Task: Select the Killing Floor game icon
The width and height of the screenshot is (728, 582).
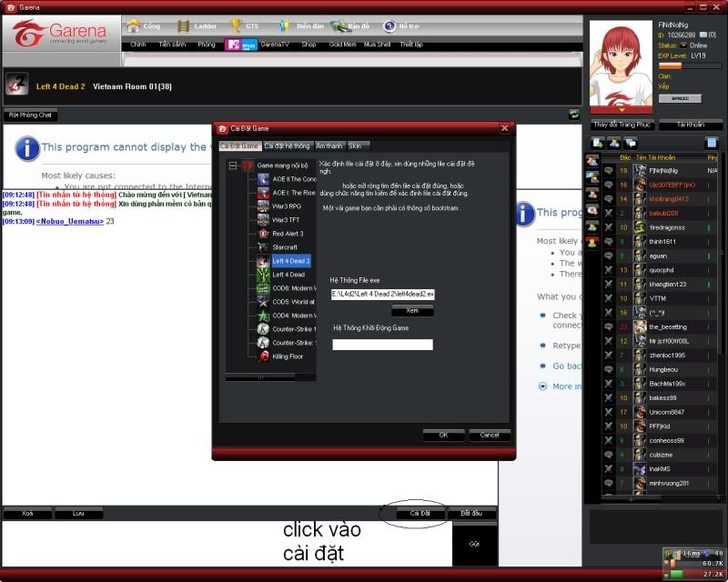Action: pos(263,356)
